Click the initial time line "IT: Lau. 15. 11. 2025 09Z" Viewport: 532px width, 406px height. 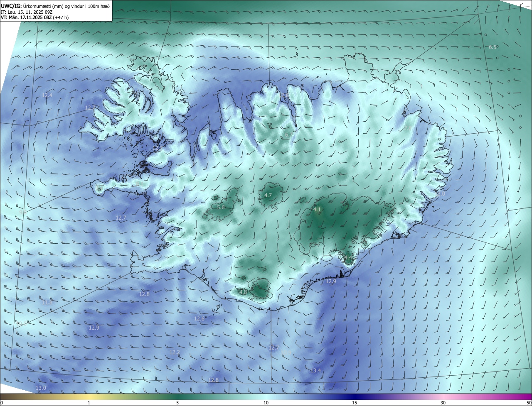coord(27,12)
